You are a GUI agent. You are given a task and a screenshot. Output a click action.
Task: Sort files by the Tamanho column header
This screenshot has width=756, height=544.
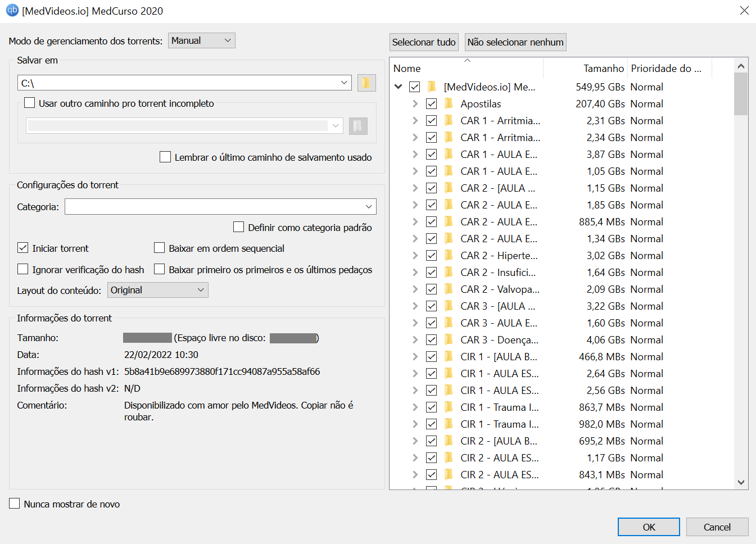[x=603, y=69]
